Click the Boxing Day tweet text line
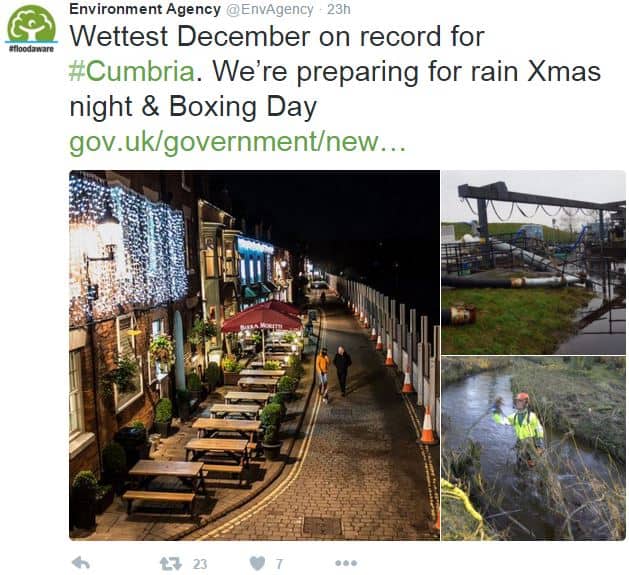This screenshot has width=629, height=575. pos(193,107)
